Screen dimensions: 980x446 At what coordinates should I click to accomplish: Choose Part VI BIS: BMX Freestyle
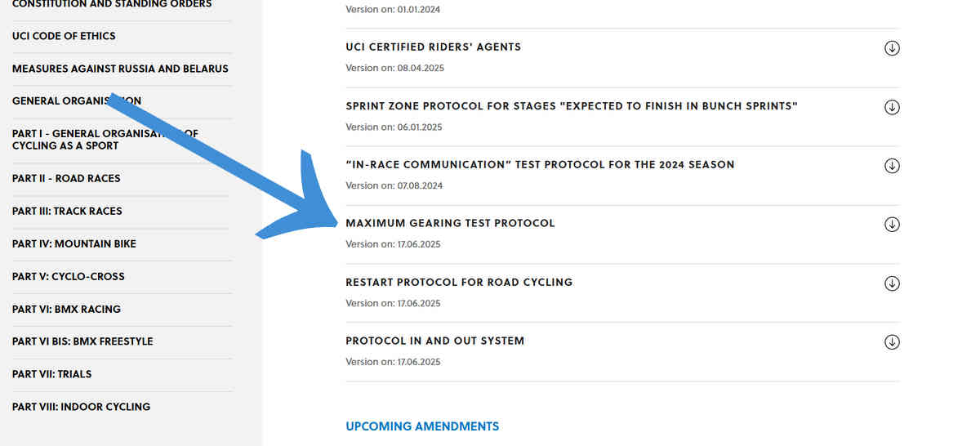[82, 341]
